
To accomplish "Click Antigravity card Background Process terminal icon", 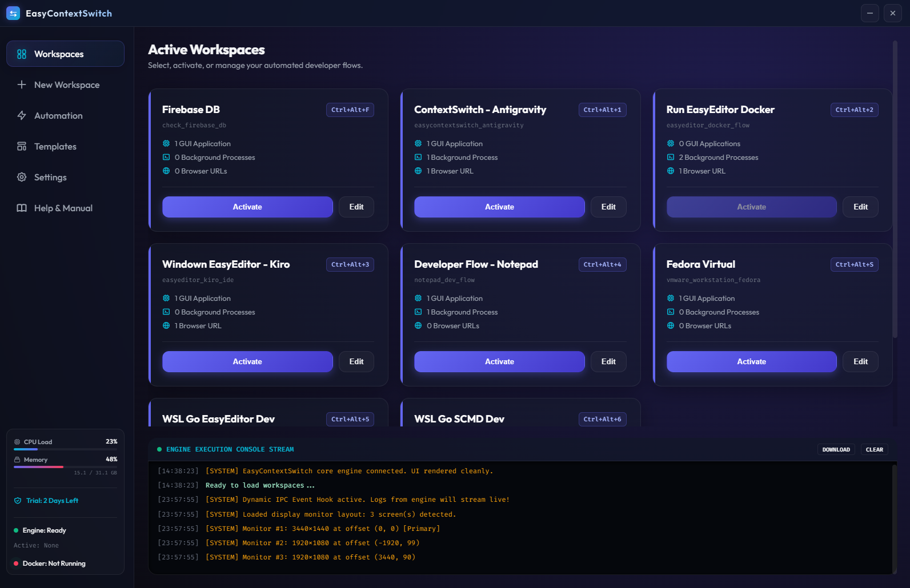I will click(x=418, y=157).
